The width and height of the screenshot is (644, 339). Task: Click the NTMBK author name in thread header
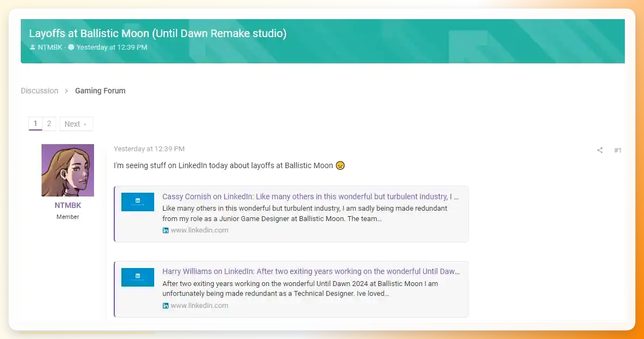(50, 47)
